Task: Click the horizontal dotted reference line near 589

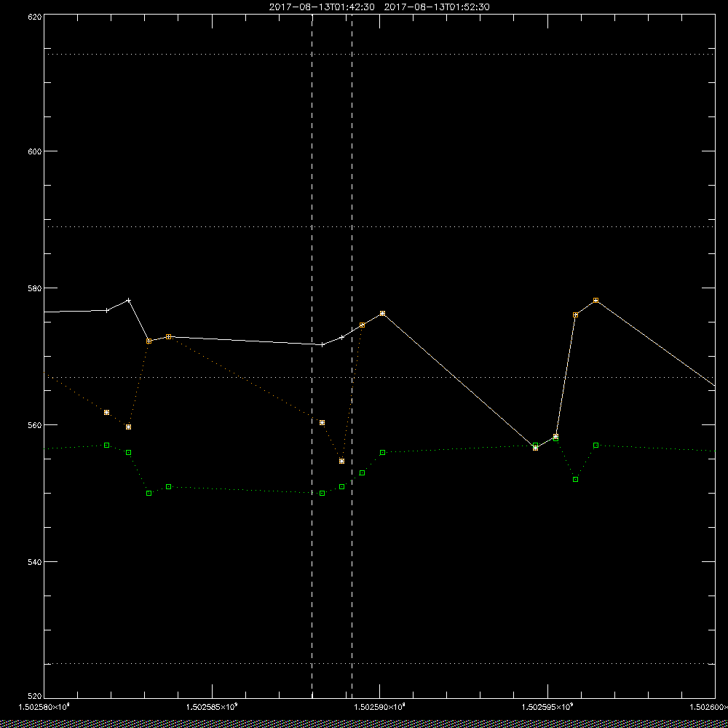Action: 379,226
